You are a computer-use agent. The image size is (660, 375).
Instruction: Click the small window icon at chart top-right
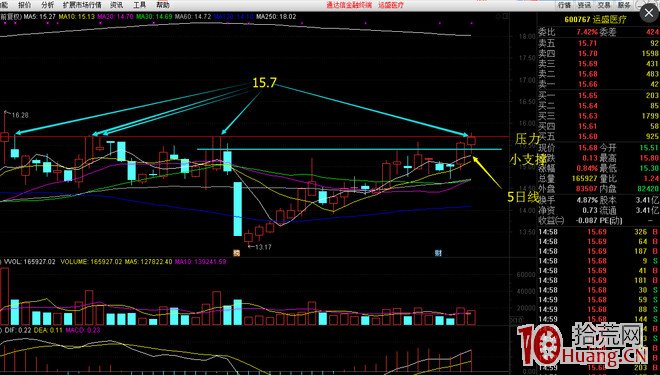tap(506, 16)
